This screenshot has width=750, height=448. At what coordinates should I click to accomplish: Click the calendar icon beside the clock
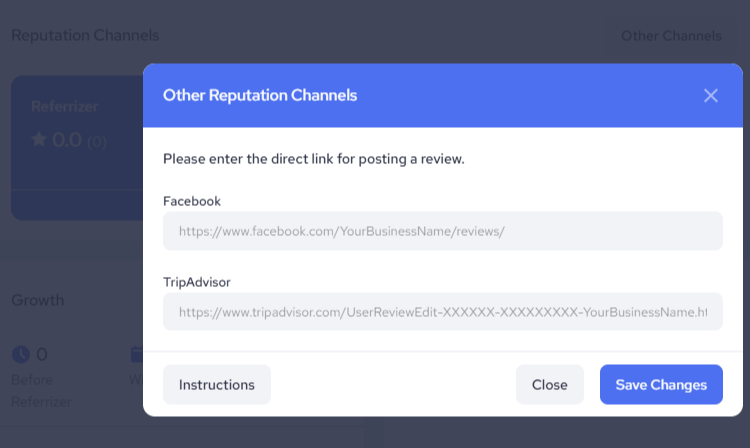pos(136,355)
